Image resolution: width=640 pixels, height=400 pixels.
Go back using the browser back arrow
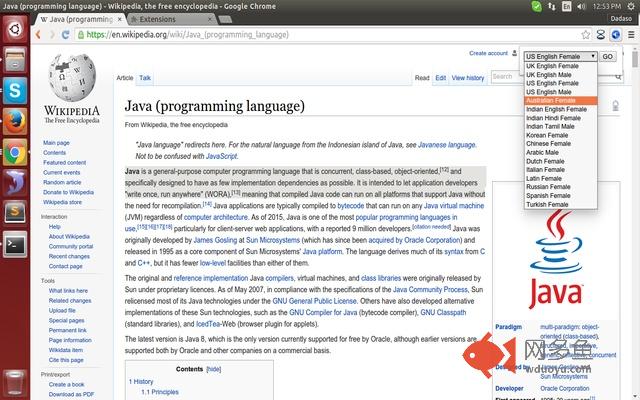click(x=38, y=35)
